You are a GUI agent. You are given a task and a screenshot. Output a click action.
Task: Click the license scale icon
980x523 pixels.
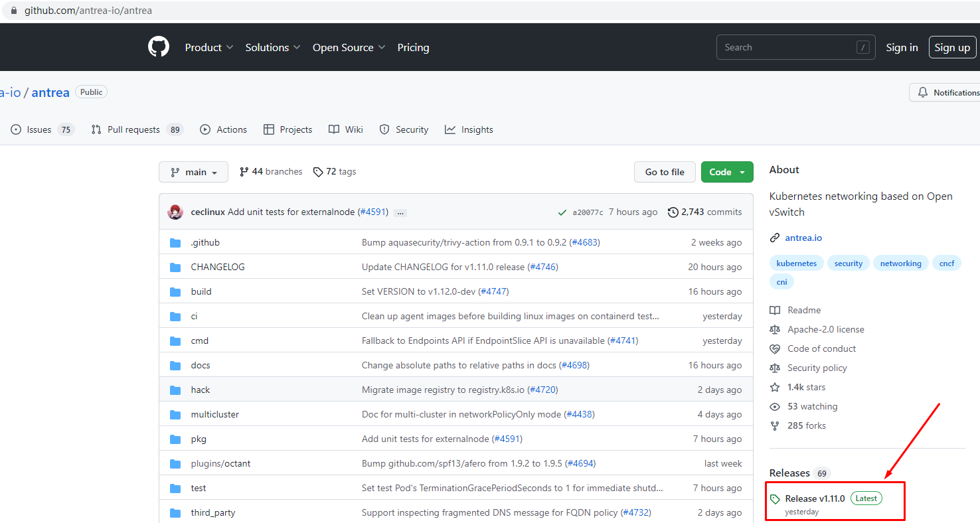775,329
